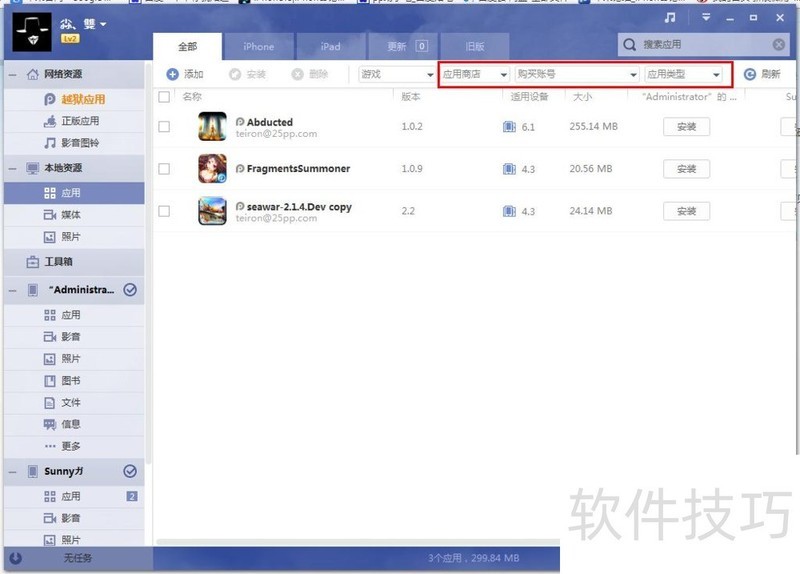Switch to the iPhone tab
Image resolution: width=800 pixels, height=574 pixels.
click(258, 46)
